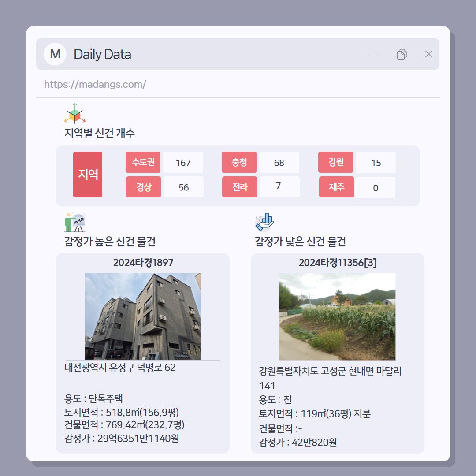Click 용도 : 전 line
The image size is (476, 476).
275,399
